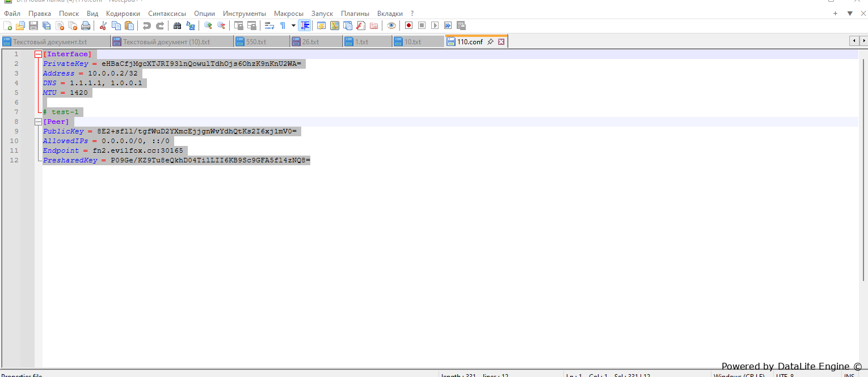868x377 pixels.
Task: Save the current file with the floppy icon
Action: [x=33, y=26]
